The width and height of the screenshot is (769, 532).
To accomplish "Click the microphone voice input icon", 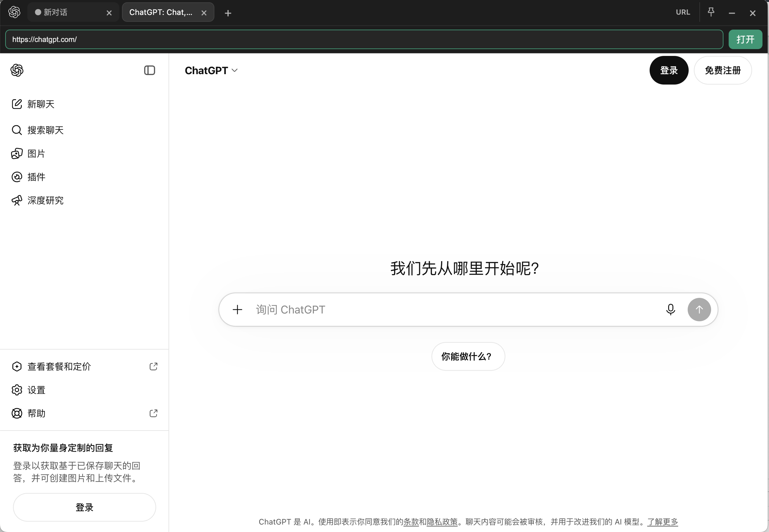I will pyautogui.click(x=671, y=310).
